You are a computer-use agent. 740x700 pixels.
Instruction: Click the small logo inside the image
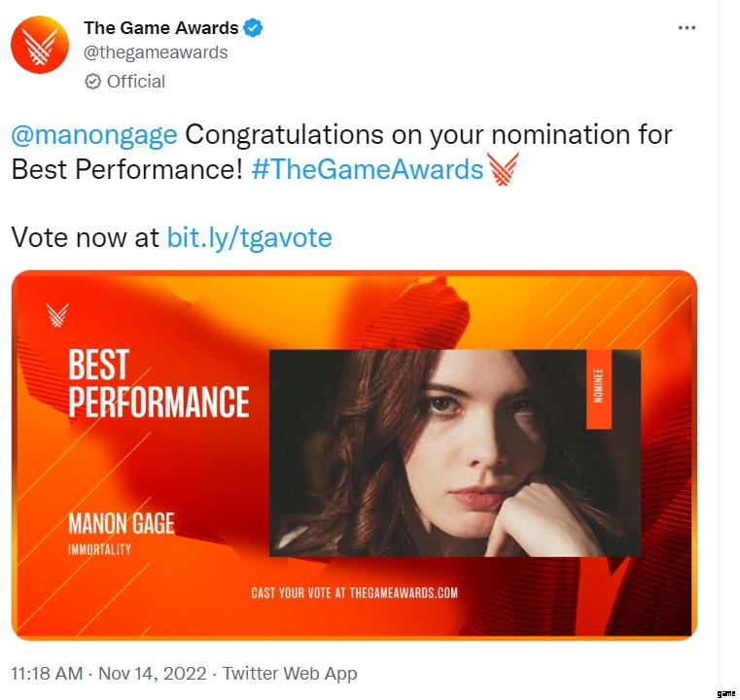click(57, 316)
